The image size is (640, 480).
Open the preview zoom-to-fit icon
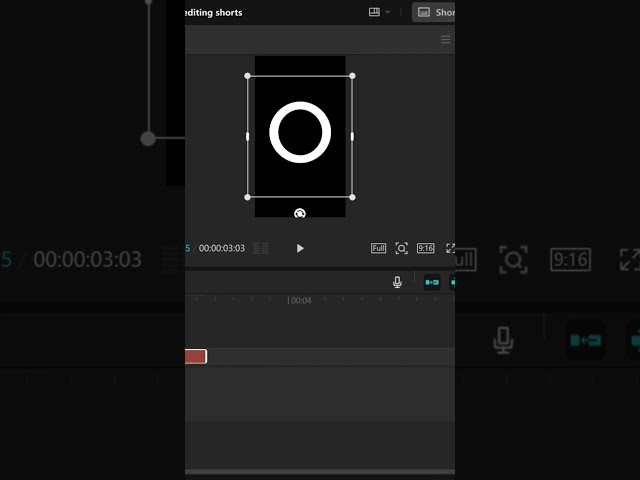click(402, 248)
